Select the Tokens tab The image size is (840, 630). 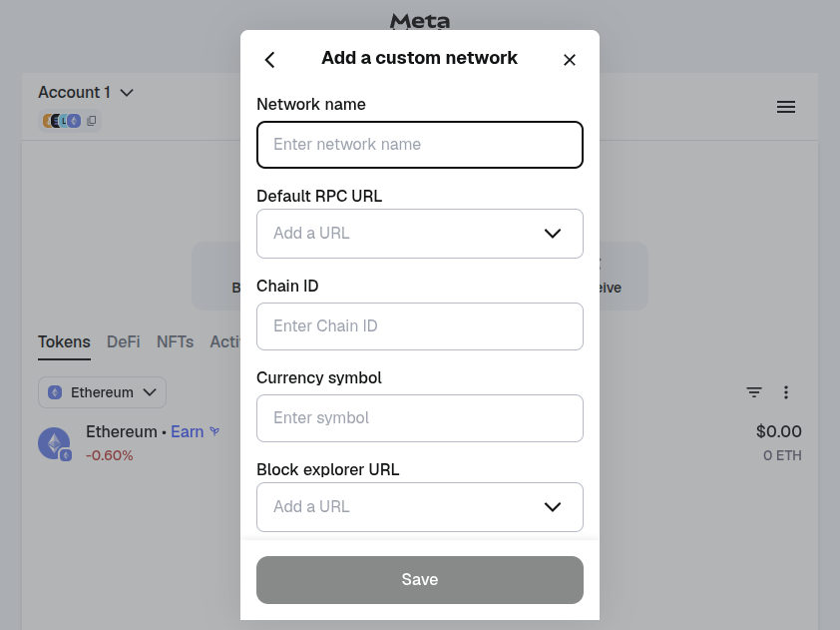(x=64, y=341)
